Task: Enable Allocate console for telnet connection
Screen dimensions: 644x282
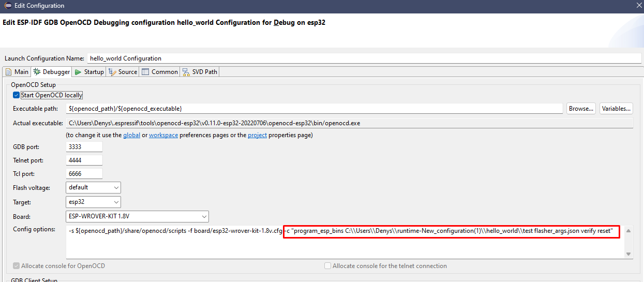Action: (x=327, y=266)
